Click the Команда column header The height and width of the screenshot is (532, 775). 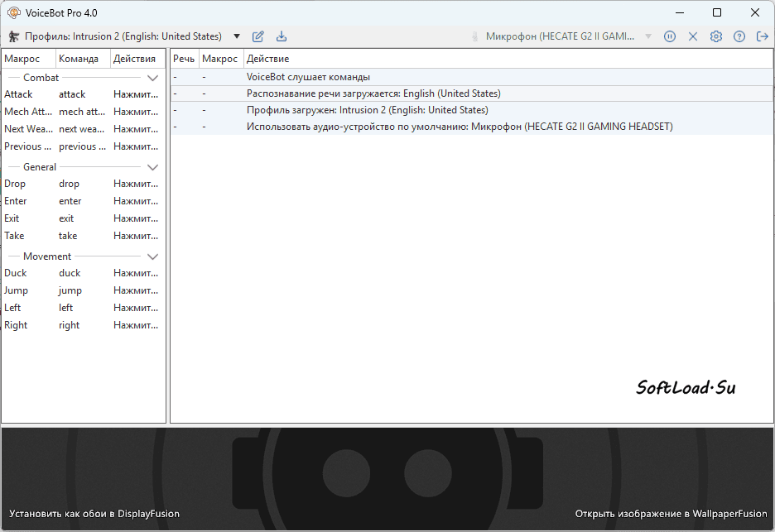[83, 59]
